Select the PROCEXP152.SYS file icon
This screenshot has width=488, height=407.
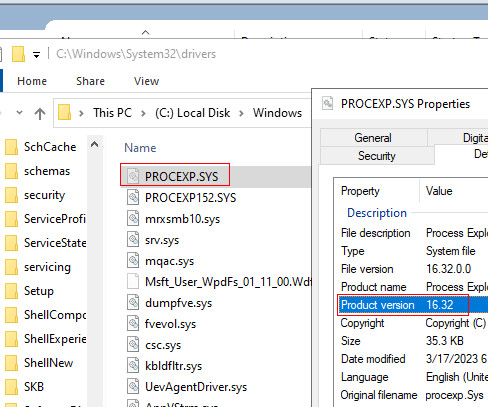133,197
